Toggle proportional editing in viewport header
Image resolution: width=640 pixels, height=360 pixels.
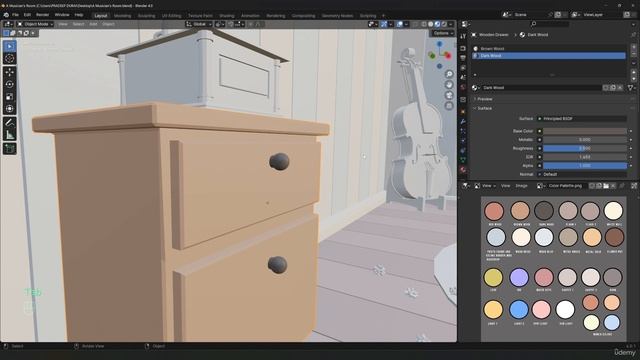251,24
